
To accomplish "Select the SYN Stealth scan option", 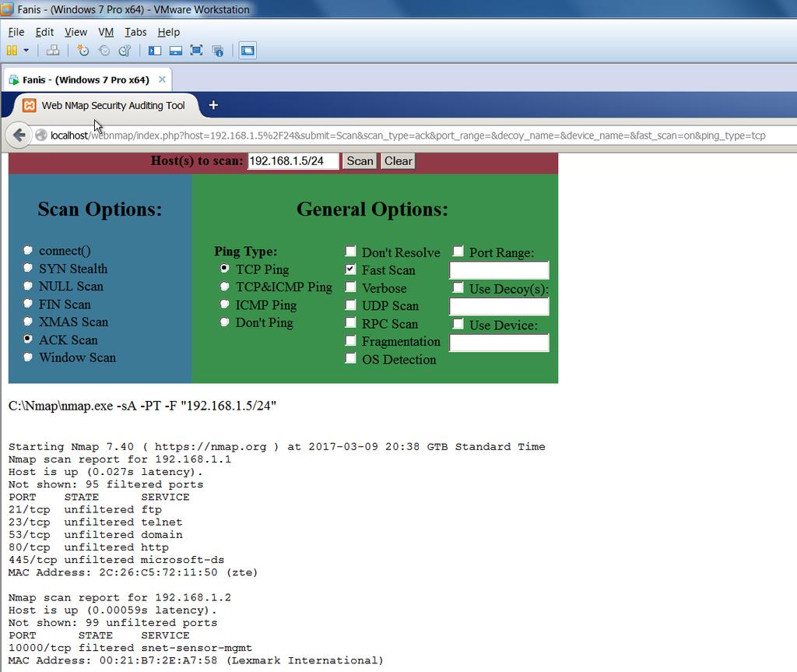I will tap(28, 268).
